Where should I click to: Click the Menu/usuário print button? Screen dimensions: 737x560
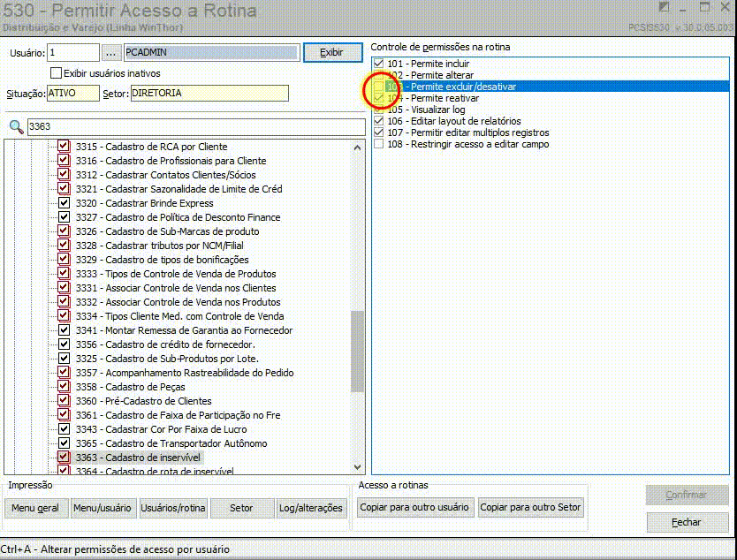(103, 508)
